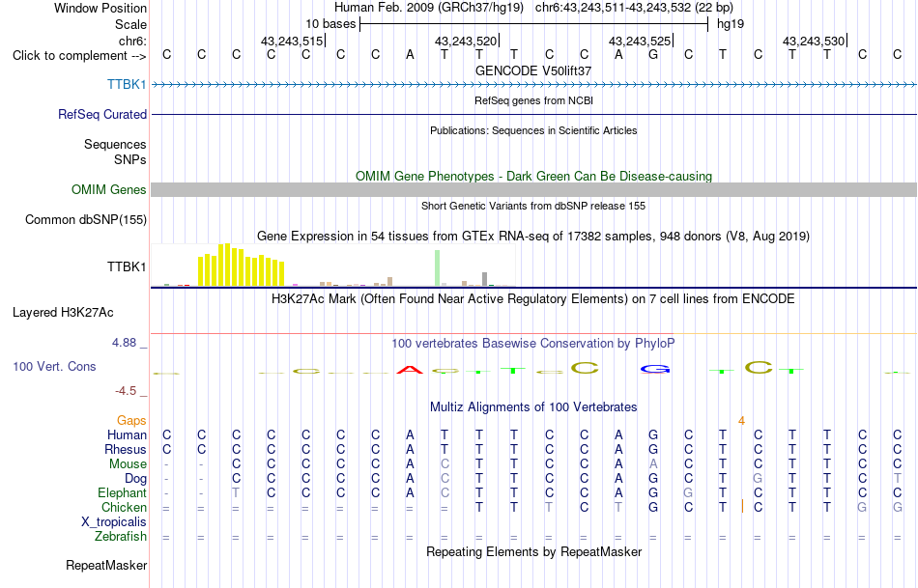Click 'Short Genetic Variants from dbSNP release 155'
This screenshot has width=918, height=588.
tap(533, 206)
